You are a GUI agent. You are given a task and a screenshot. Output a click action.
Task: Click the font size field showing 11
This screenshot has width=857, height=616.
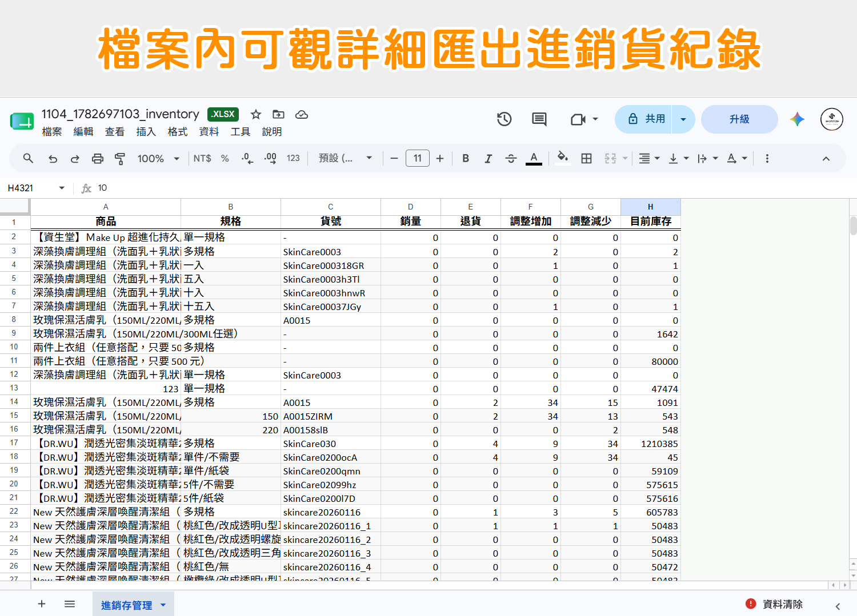pos(417,158)
